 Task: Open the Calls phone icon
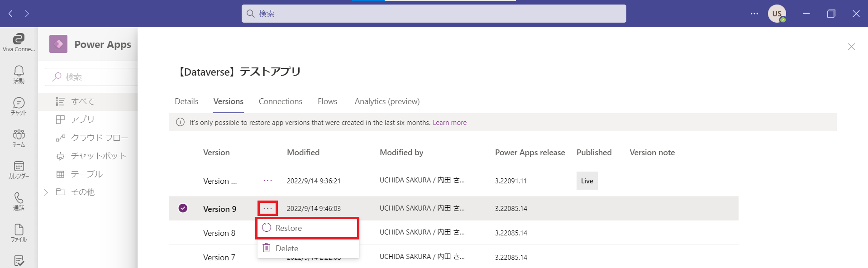(19, 201)
